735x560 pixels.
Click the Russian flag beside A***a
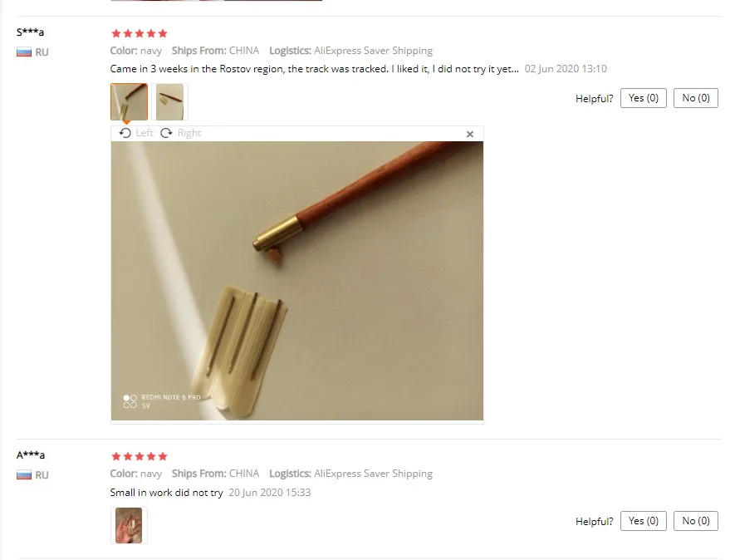(24, 475)
